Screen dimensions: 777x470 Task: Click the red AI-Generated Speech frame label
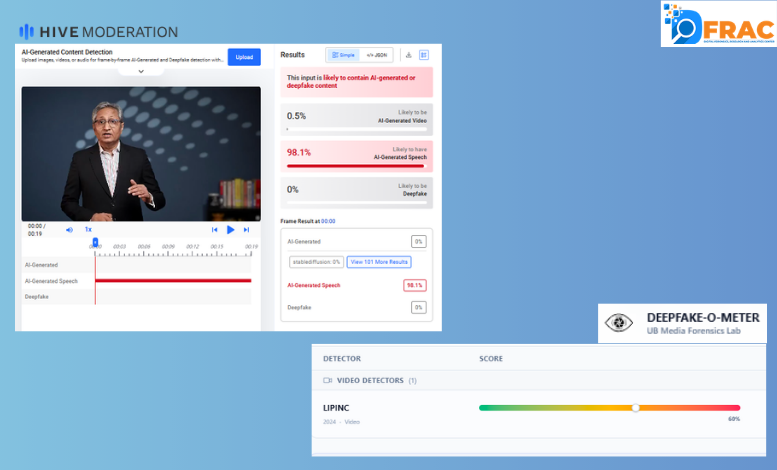pos(314,285)
